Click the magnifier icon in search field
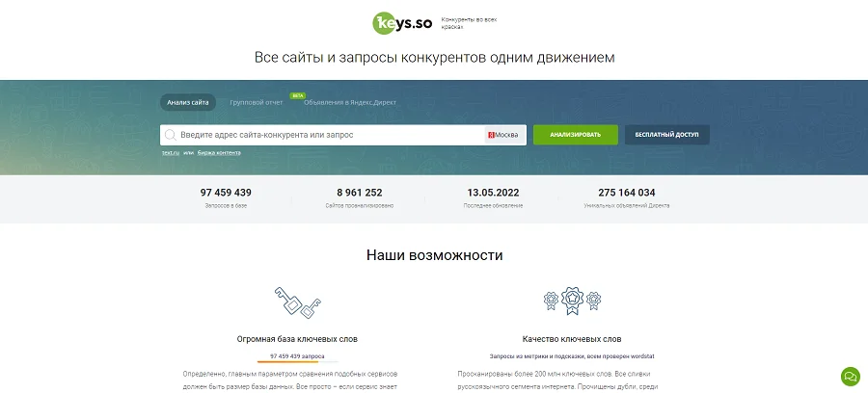The image size is (868, 393). point(171,135)
